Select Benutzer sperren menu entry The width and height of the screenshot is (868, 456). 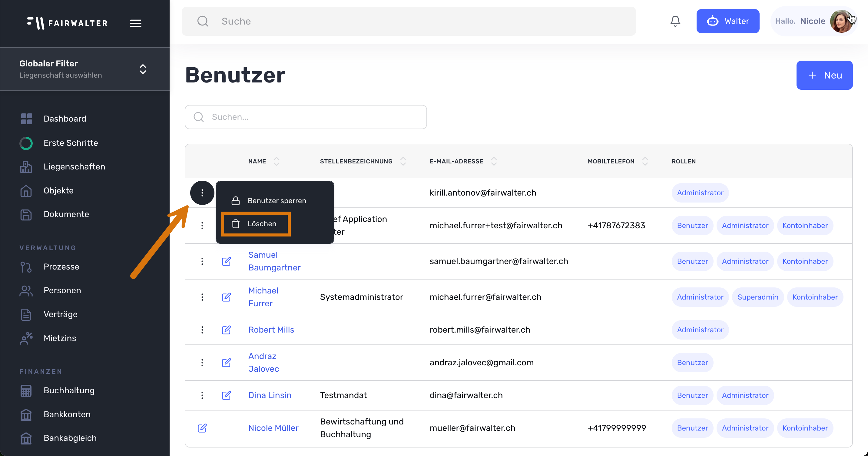(269, 201)
